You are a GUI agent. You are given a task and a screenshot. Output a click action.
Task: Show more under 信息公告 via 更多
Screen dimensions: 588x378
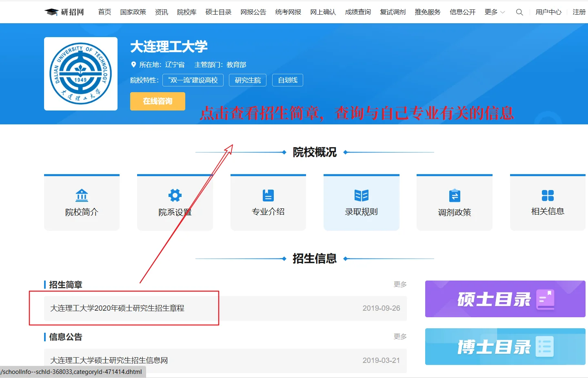(400, 336)
